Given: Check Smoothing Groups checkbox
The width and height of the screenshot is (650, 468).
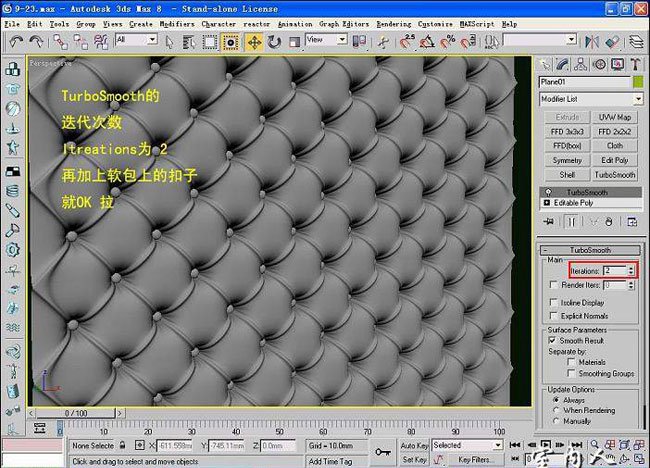Looking at the screenshot, I should pyautogui.click(x=571, y=373).
